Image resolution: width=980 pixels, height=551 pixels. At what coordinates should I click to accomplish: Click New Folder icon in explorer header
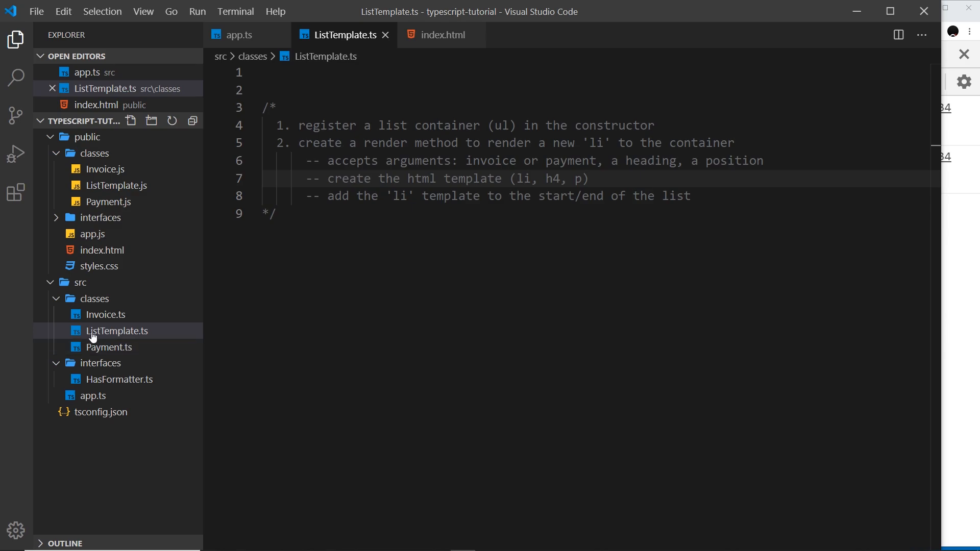[152, 121]
